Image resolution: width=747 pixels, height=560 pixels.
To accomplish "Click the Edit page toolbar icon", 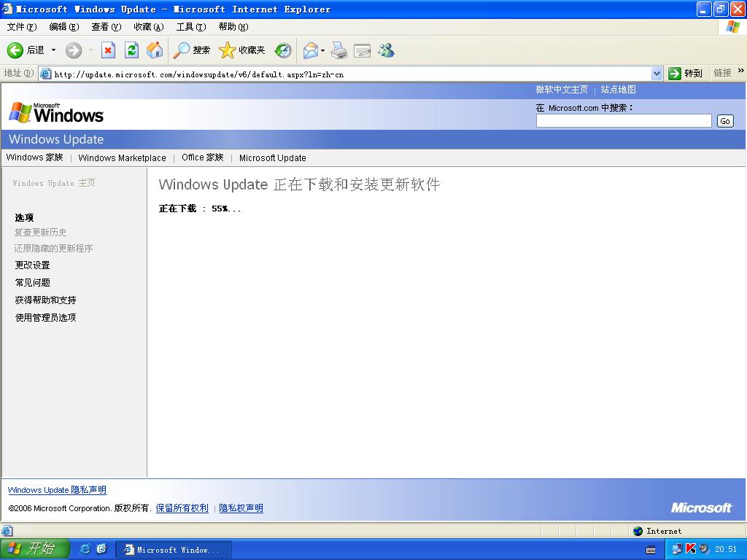I will click(x=363, y=50).
